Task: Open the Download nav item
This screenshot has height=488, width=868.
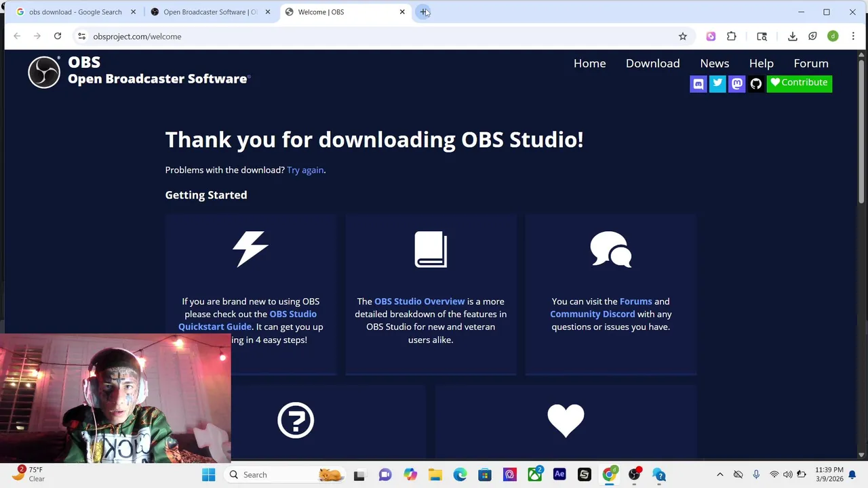Action: pos(652,63)
